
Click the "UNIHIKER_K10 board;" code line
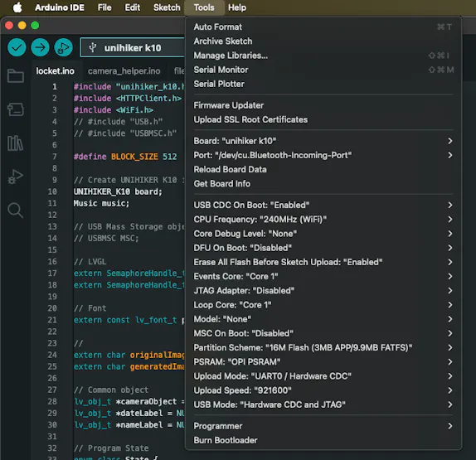pos(118,191)
